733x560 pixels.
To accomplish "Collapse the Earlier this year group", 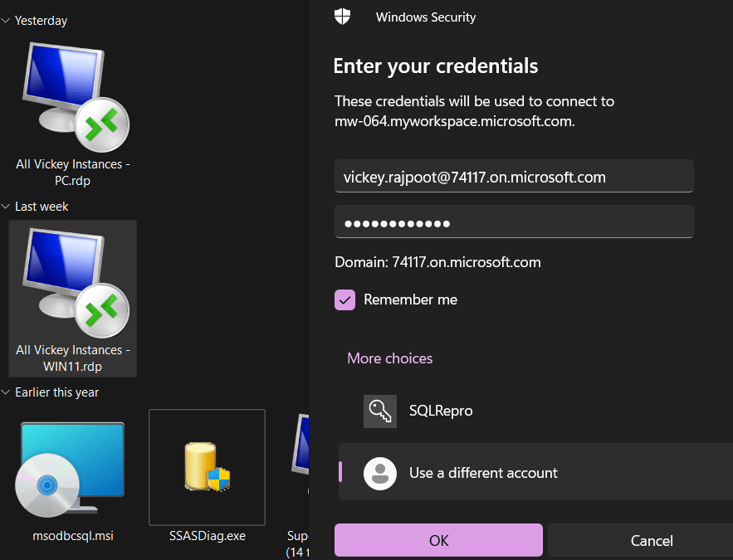I will (6, 392).
